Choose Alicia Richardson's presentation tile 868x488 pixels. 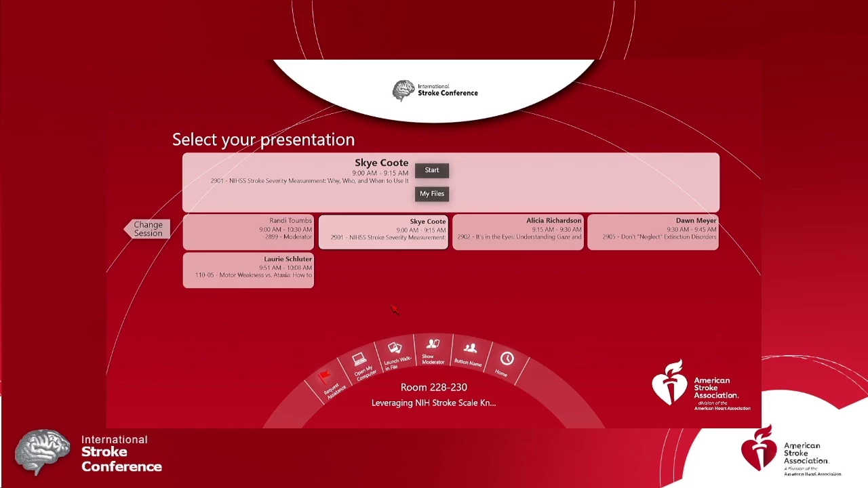tap(518, 232)
